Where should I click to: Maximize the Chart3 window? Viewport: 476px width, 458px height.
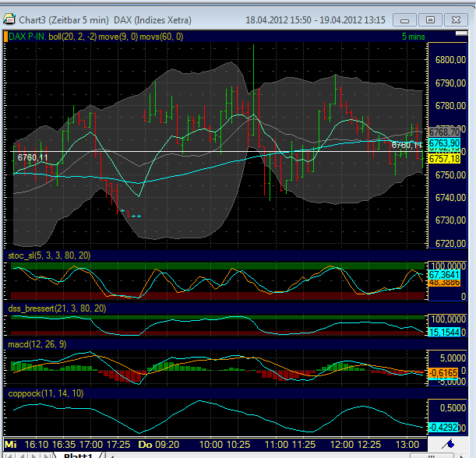pyautogui.click(x=430, y=20)
